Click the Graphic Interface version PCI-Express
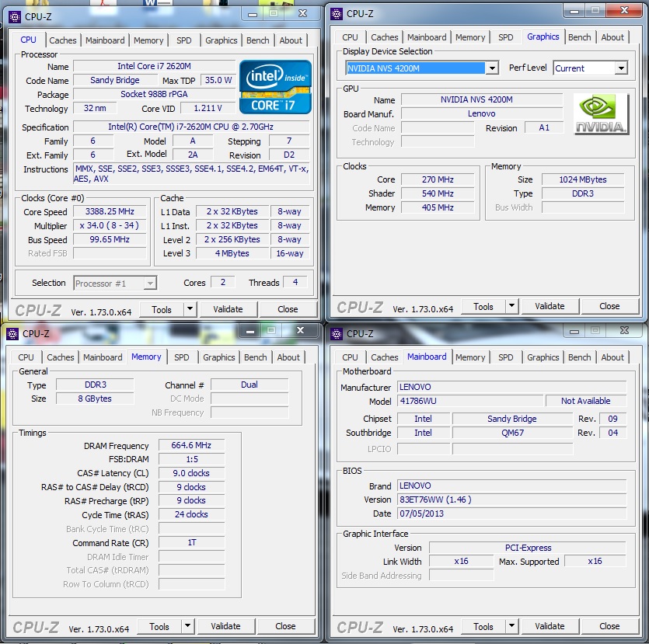Image resolution: width=649 pixels, height=644 pixels. pos(528,548)
